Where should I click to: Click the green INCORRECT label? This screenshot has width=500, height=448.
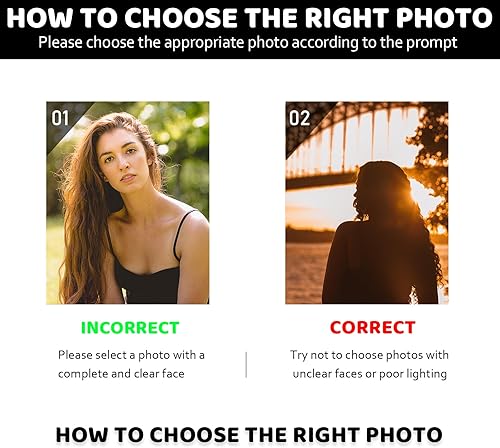[x=130, y=328]
